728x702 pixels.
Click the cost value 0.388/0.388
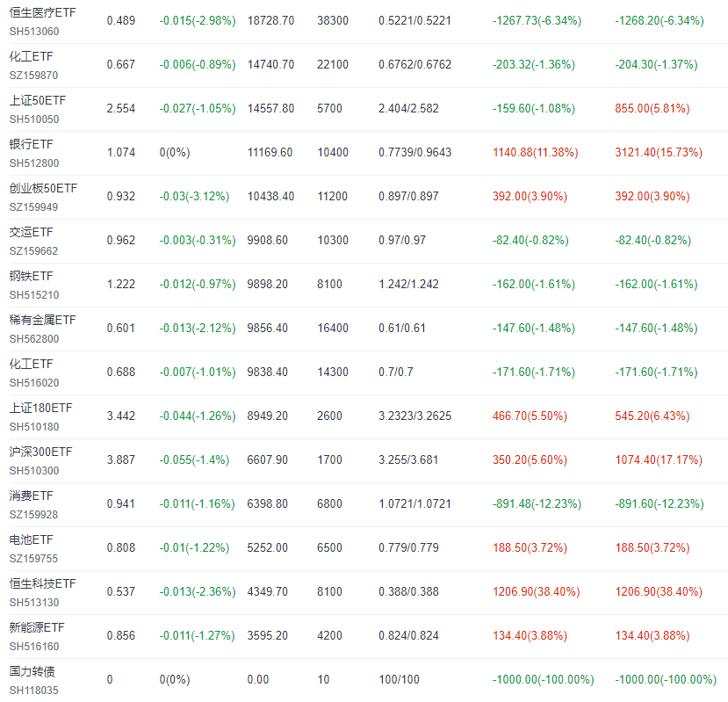pyautogui.click(x=408, y=592)
